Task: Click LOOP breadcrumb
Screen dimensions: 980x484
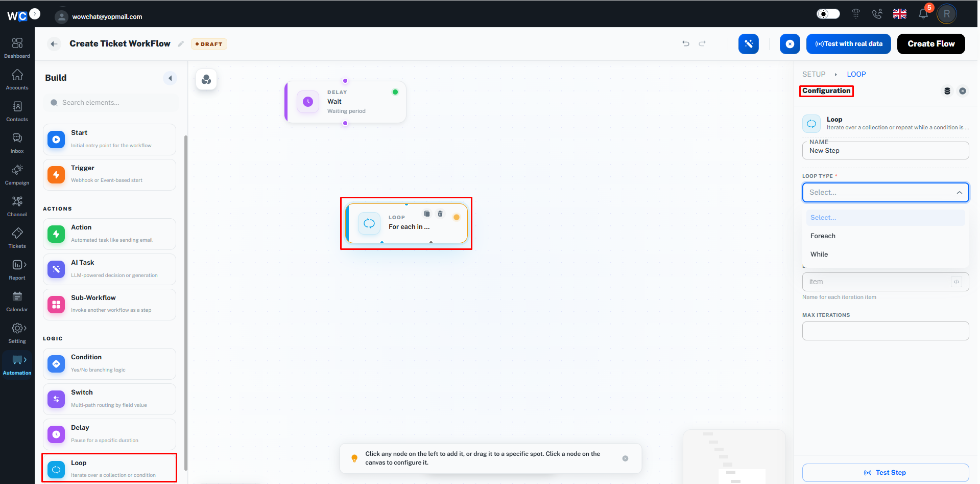Action: coord(856,74)
